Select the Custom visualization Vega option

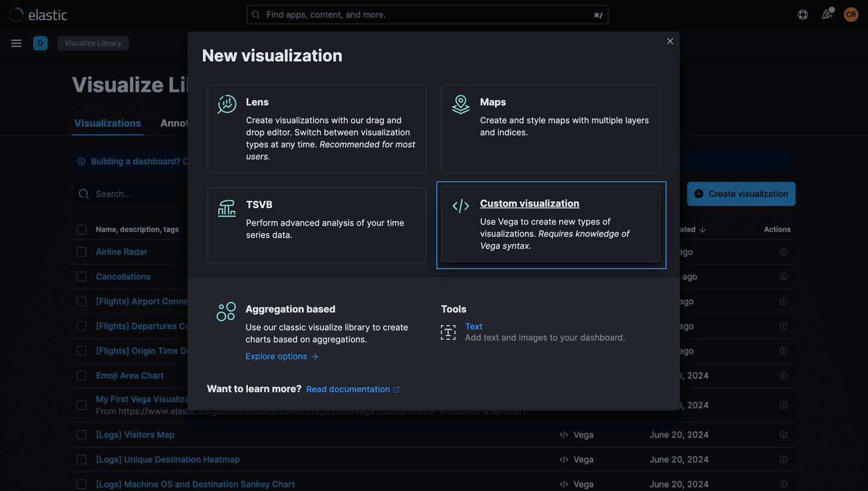tap(550, 225)
